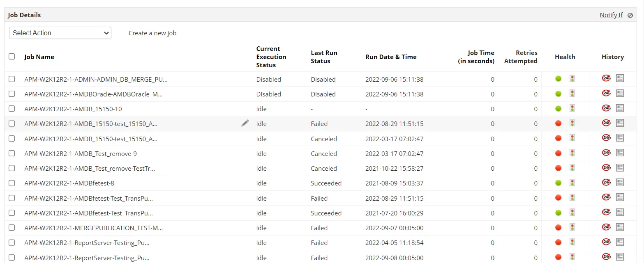Click the Job Name column header

pos(39,57)
